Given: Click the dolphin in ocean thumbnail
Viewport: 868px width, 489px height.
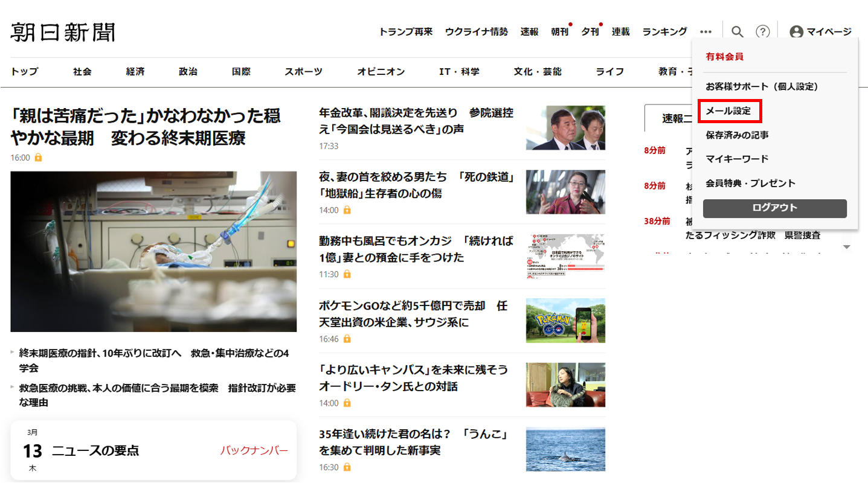Looking at the screenshot, I should (x=565, y=449).
